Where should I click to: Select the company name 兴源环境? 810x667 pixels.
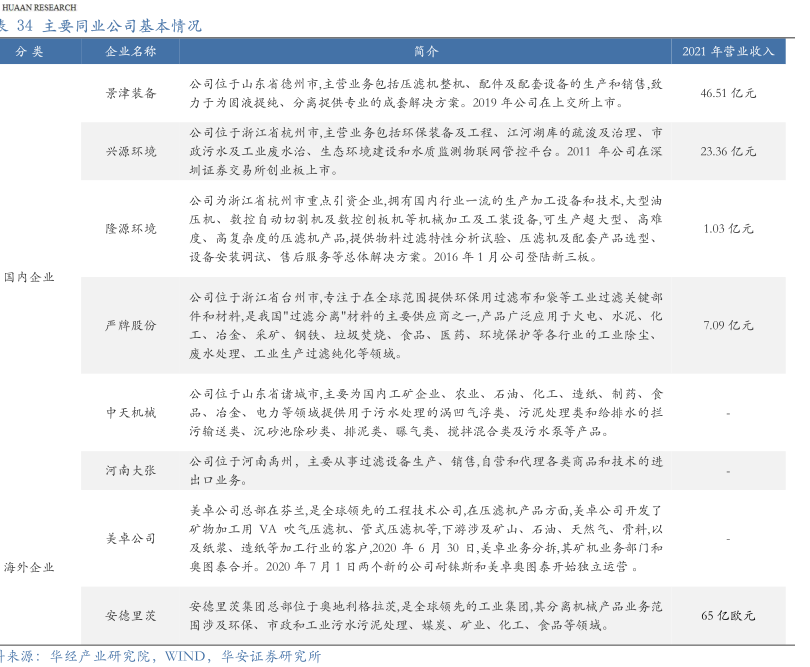tap(131, 151)
